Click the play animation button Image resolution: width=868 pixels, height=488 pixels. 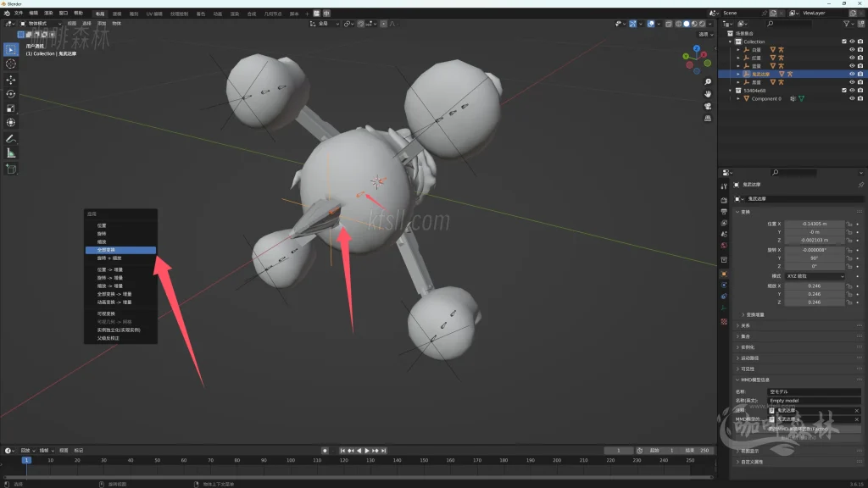[x=366, y=451]
